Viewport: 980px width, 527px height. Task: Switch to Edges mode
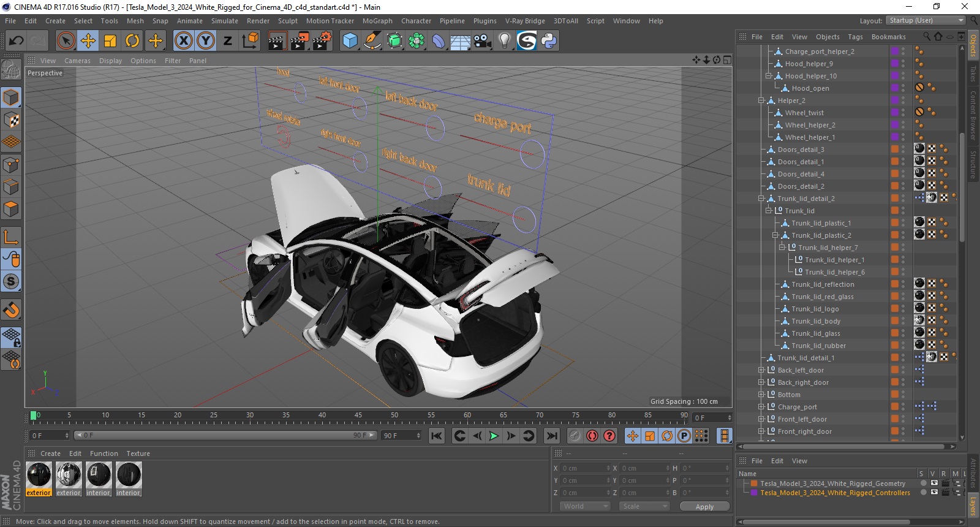tap(11, 187)
